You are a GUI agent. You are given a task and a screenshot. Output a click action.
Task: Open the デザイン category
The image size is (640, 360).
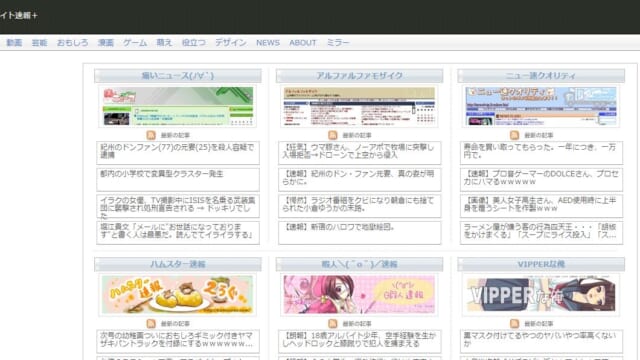pos(231,42)
